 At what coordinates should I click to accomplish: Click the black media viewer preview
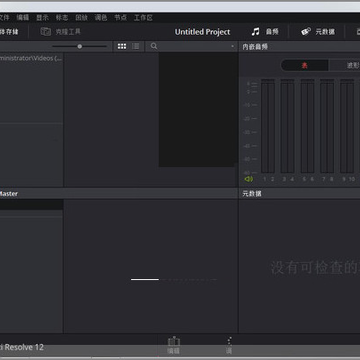point(197,109)
